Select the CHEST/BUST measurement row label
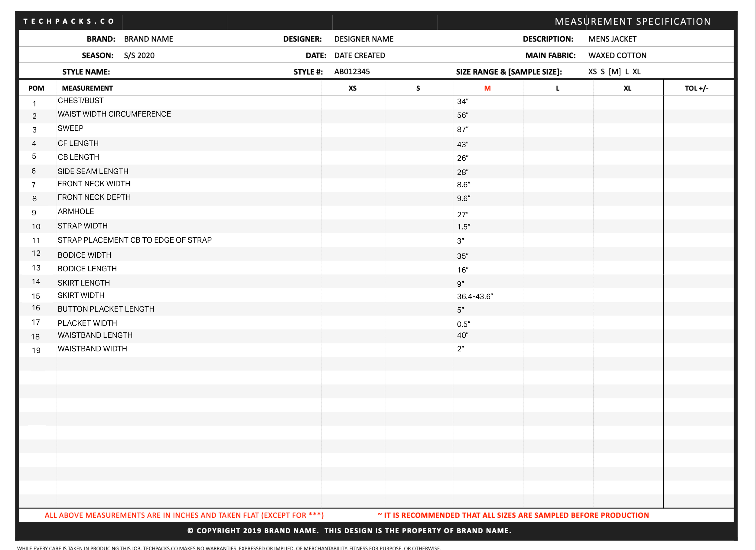 coord(80,100)
